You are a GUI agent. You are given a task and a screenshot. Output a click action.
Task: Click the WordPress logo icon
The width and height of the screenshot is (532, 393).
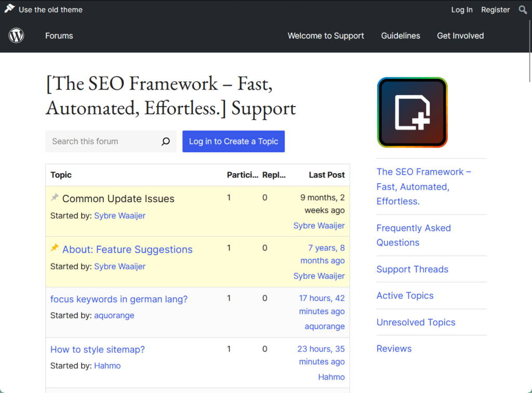[16, 36]
